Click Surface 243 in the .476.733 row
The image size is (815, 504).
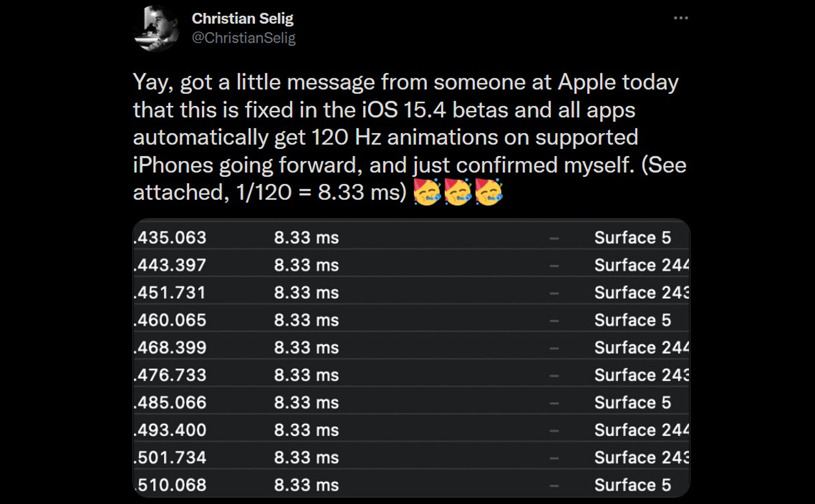641,375
